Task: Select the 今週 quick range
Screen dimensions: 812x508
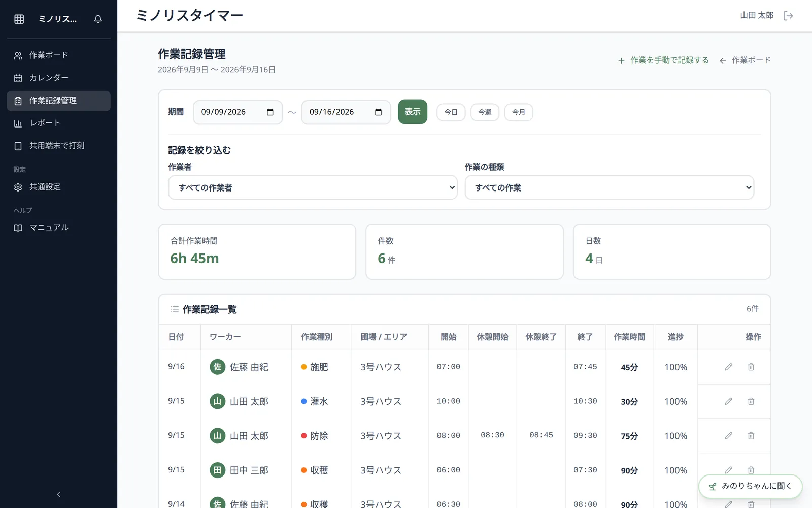Action: [x=485, y=112]
